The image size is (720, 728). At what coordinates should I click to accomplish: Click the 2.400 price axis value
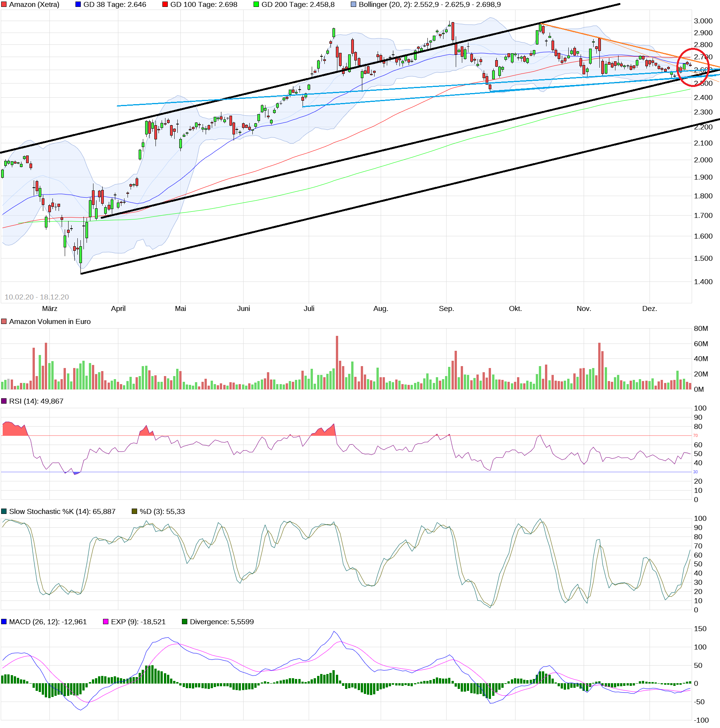tap(703, 97)
